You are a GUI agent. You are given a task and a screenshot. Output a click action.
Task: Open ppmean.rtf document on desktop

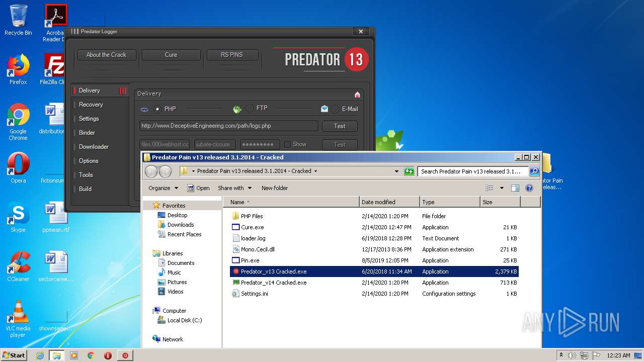click(x=56, y=217)
